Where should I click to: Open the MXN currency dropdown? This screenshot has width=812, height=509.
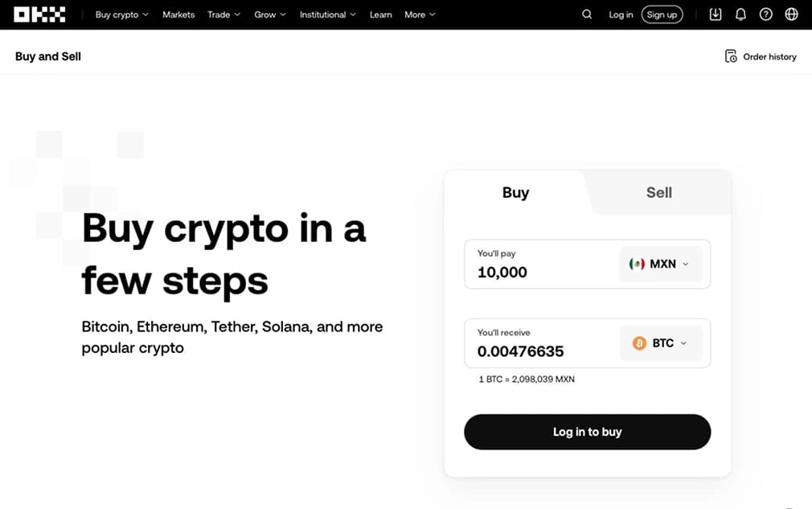(660, 264)
